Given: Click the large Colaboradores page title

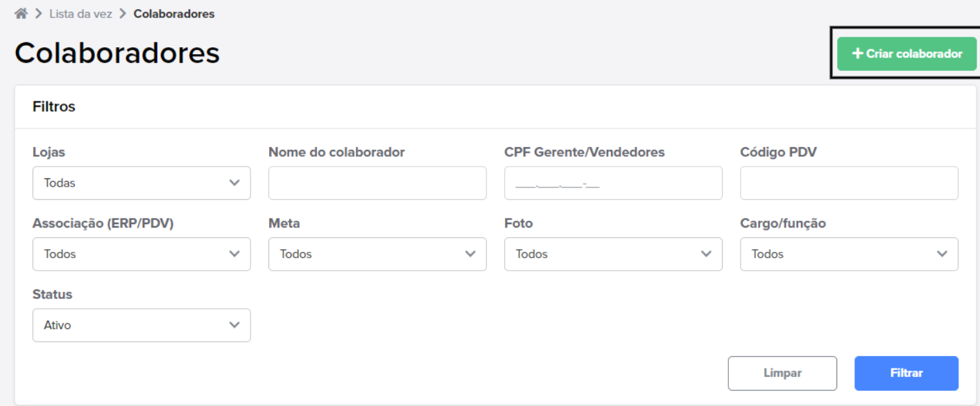Looking at the screenshot, I should coord(117,53).
